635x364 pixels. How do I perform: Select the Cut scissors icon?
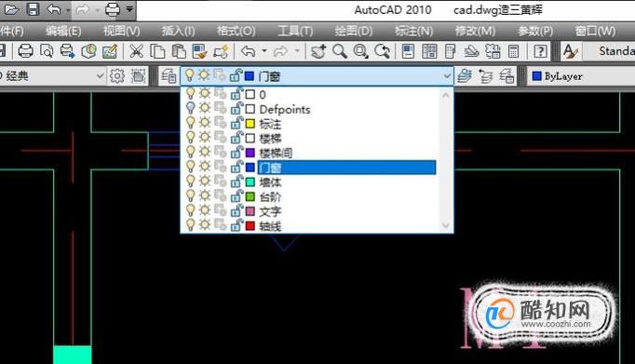[137, 51]
